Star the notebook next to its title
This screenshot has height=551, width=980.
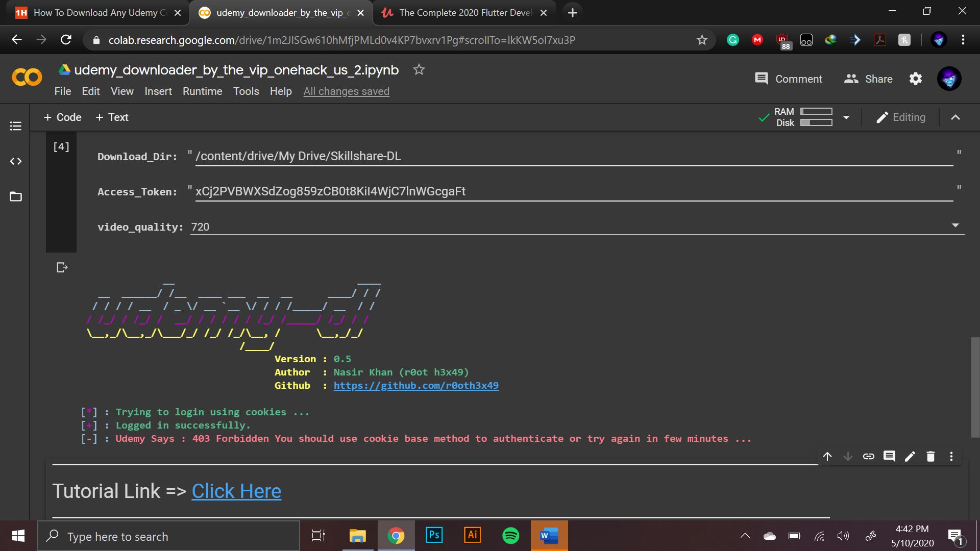point(419,69)
